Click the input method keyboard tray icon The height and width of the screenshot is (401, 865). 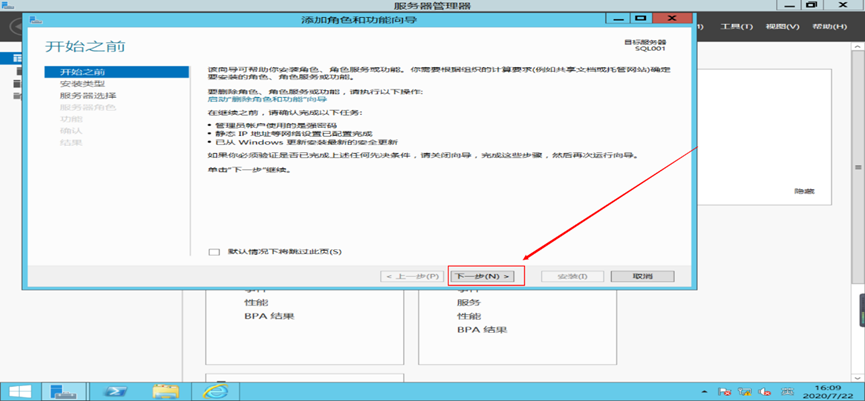pos(787,392)
